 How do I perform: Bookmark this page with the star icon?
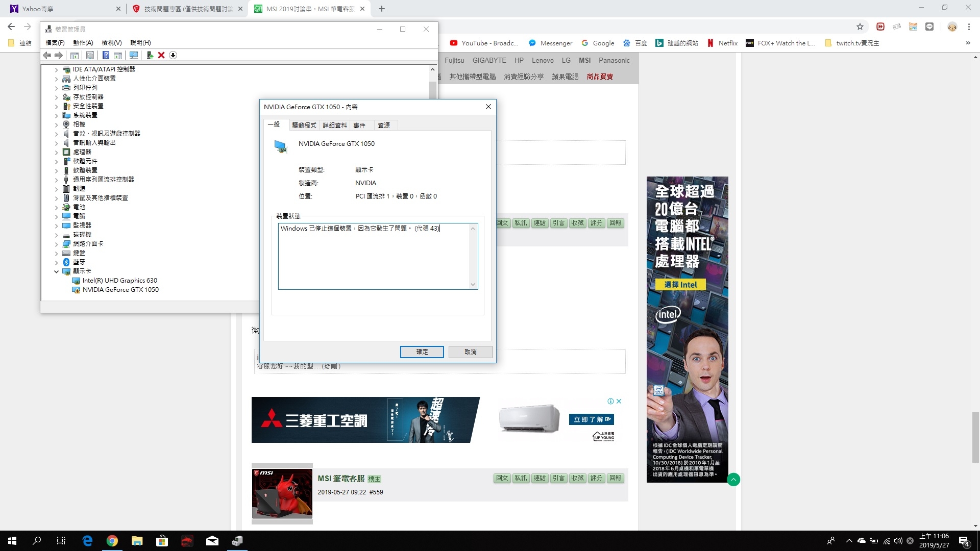860,27
